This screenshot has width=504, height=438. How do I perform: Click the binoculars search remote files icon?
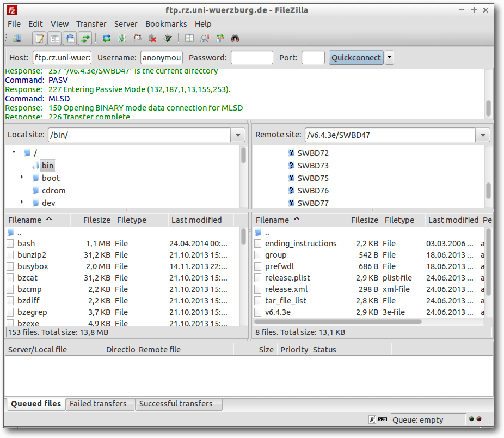pyautogui.click(x=235, y=39)
